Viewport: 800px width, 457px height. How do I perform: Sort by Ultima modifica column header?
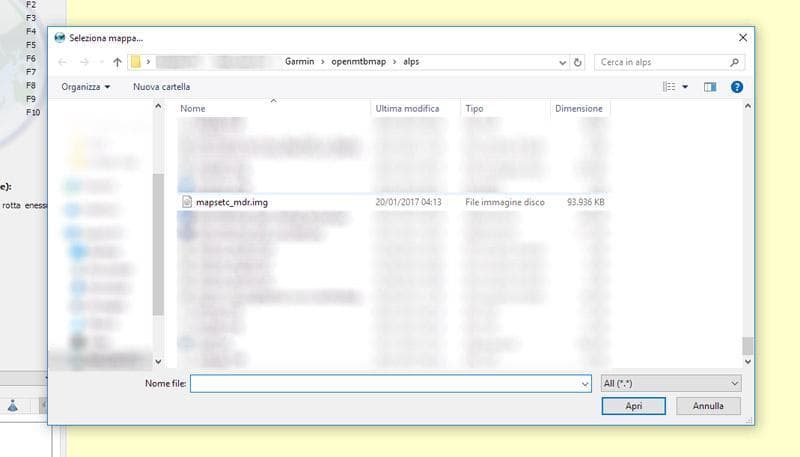coord(407,109)
